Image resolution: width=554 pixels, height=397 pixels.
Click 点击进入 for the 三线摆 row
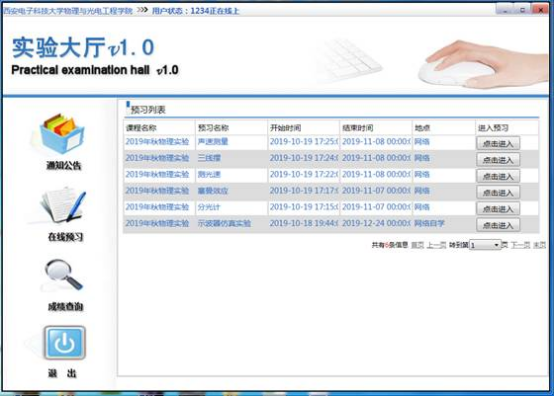coord(498,160)
